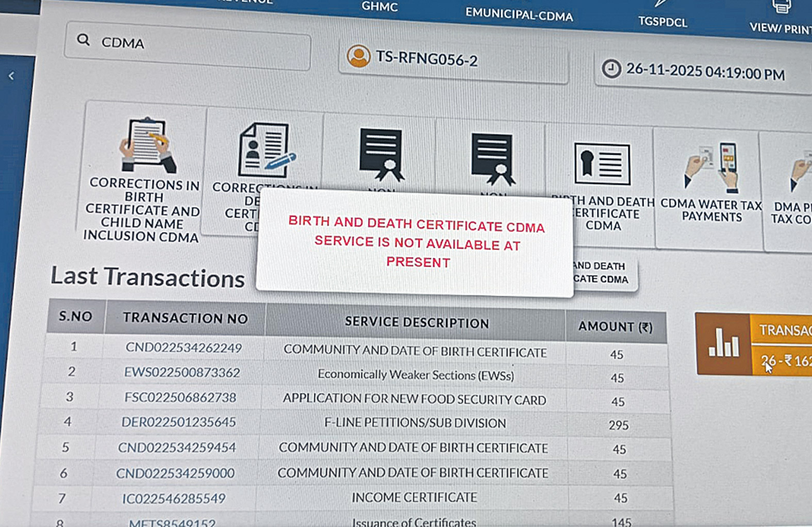The image size is (812, 527).
Task: Click the search magnifier icon
Action: click(x=83, y=40)
